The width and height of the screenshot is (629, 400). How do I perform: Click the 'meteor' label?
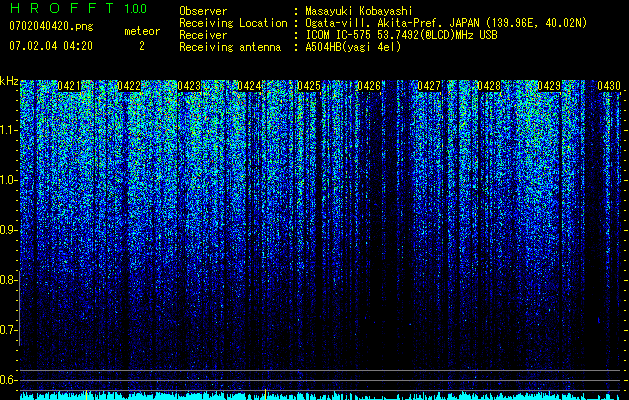coord(142,31)
